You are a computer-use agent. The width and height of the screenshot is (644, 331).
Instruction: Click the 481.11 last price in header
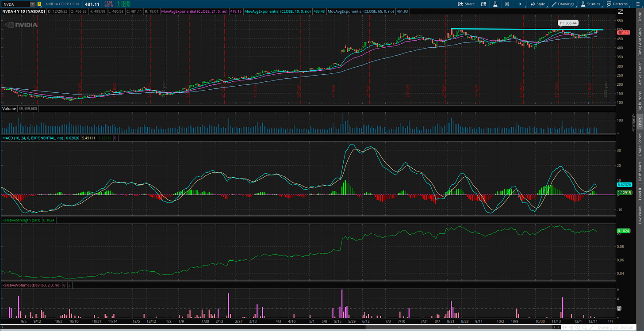tap(92, 4)
